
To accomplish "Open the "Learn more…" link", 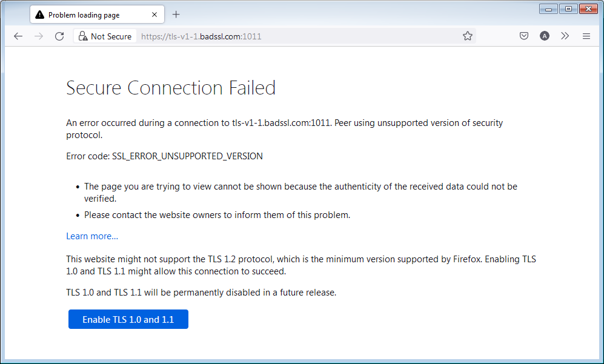I will click(92, 236).
